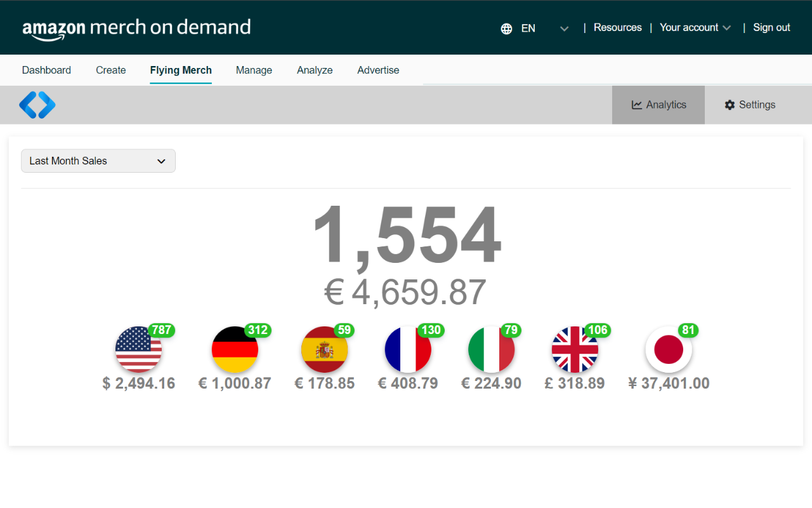Click the Sign out link
The height and width of the screenshot is (508, 812).
click(x=771, y=28)
